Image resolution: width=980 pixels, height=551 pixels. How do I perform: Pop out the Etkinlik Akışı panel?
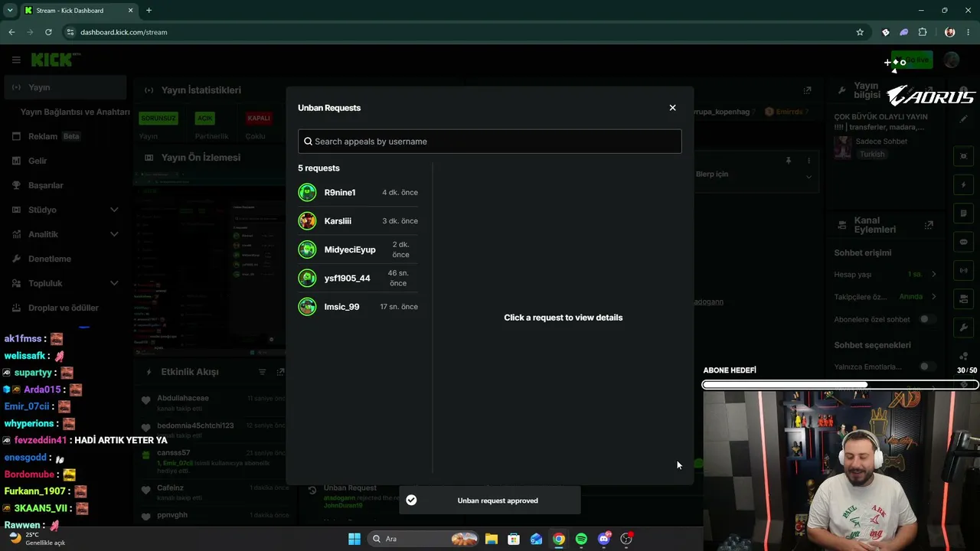280,372
